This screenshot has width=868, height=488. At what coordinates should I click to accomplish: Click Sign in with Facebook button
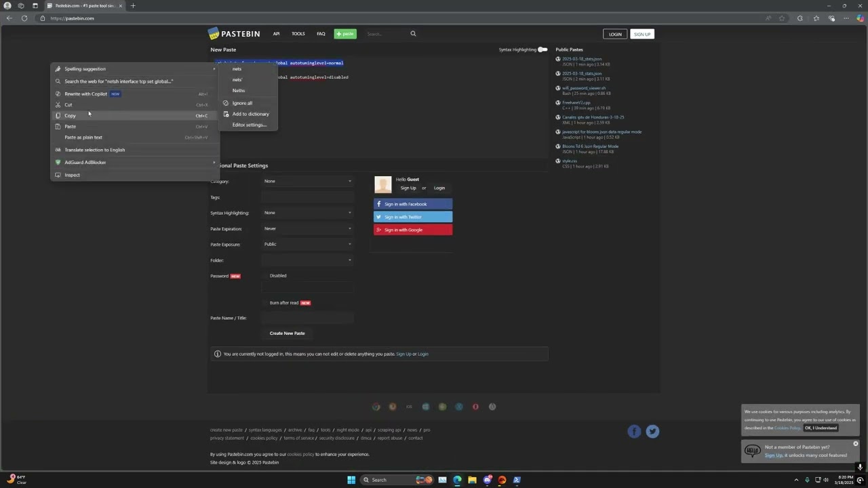413,204
